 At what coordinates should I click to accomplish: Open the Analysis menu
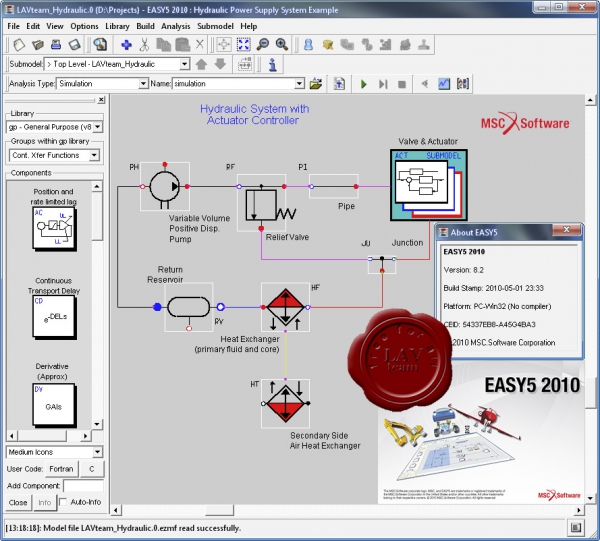[176, 26]
